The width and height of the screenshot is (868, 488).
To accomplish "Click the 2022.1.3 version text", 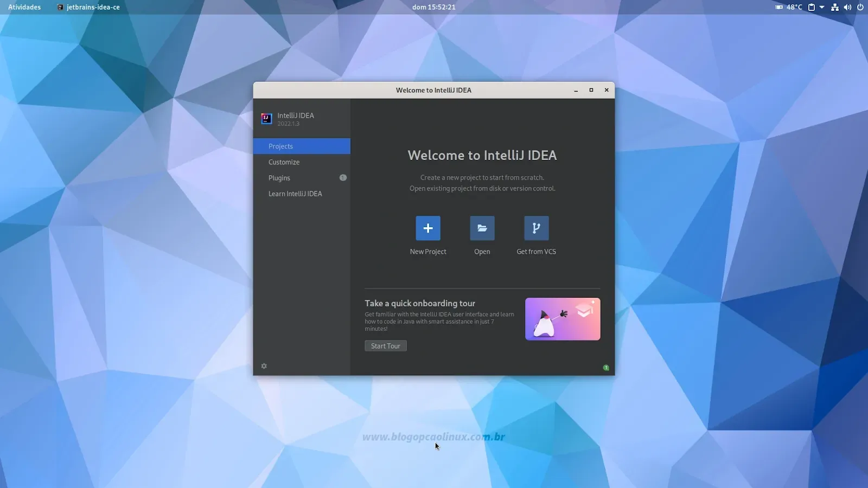I will (289, 124).
